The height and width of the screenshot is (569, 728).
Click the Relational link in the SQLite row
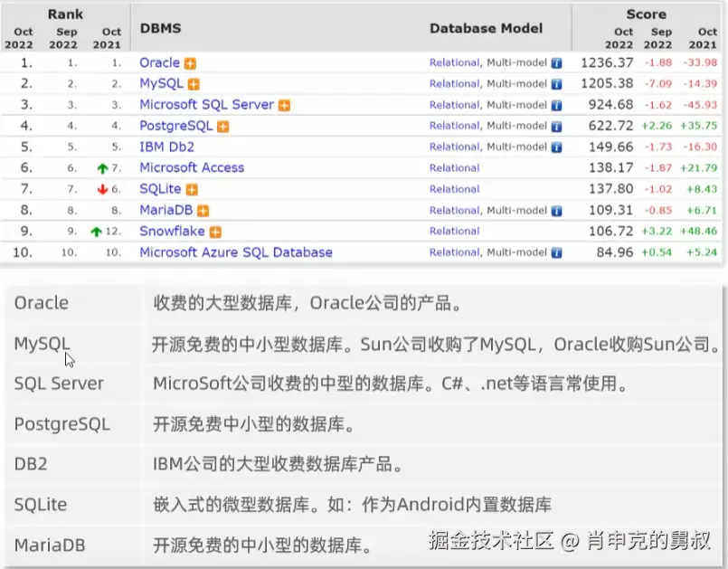(454, 189)
